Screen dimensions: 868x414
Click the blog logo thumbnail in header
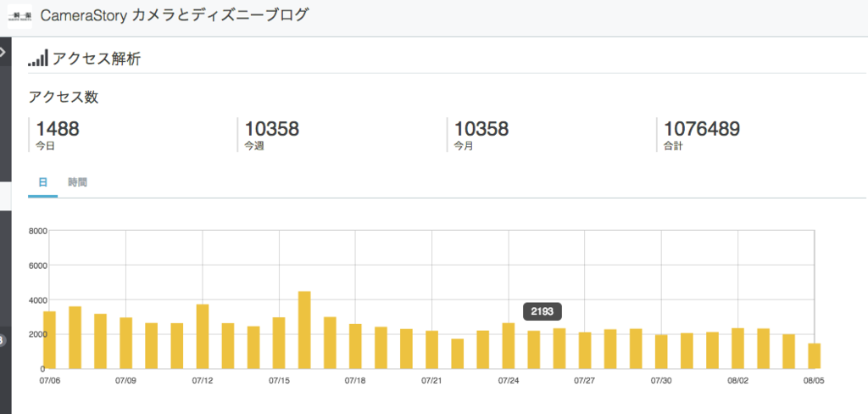(x=19, y=16)
